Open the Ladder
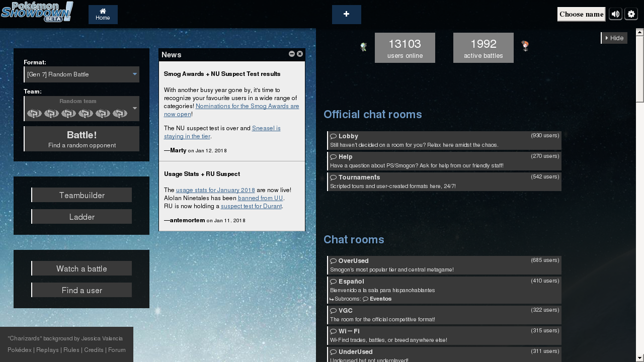 point(82,217)
